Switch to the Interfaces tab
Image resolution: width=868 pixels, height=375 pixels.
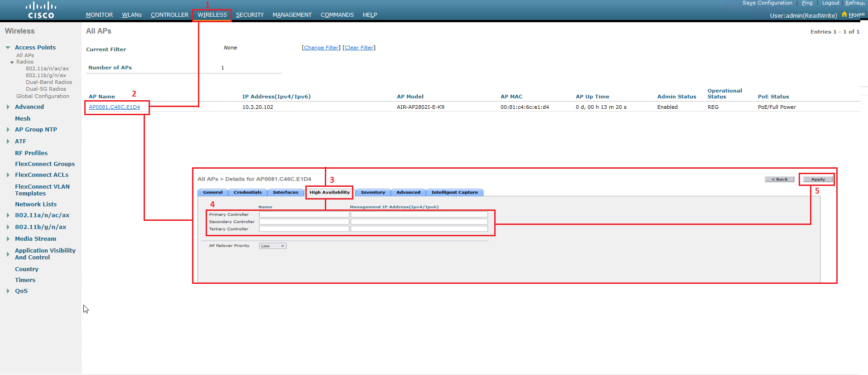point(285,192)
